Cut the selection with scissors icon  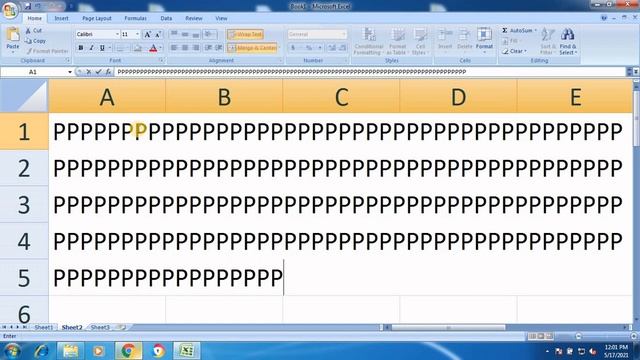(33, 31)
